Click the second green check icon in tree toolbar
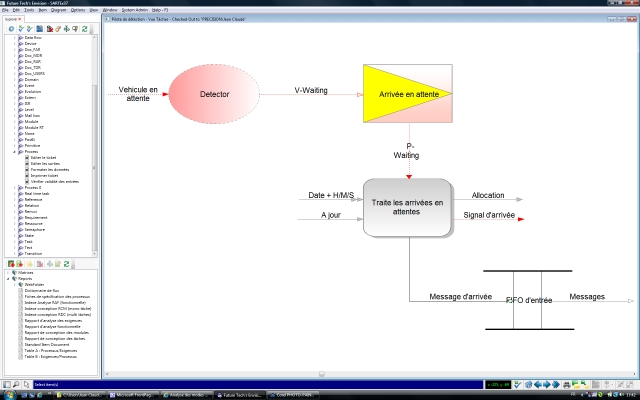 pos(29,29)
